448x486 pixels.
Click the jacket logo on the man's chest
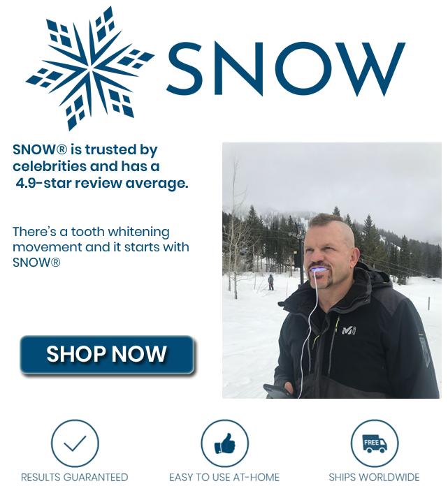point(349,330)
